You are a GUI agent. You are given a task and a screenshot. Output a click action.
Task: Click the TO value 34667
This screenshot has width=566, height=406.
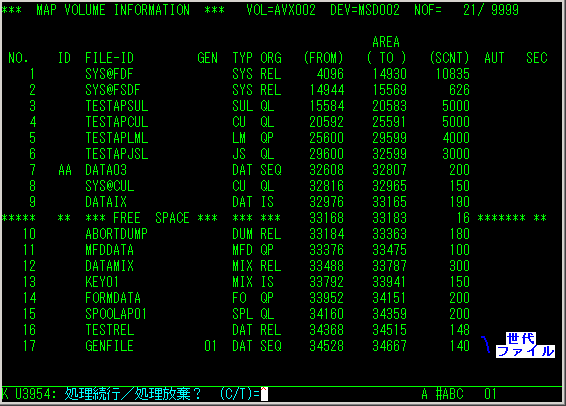389,346
